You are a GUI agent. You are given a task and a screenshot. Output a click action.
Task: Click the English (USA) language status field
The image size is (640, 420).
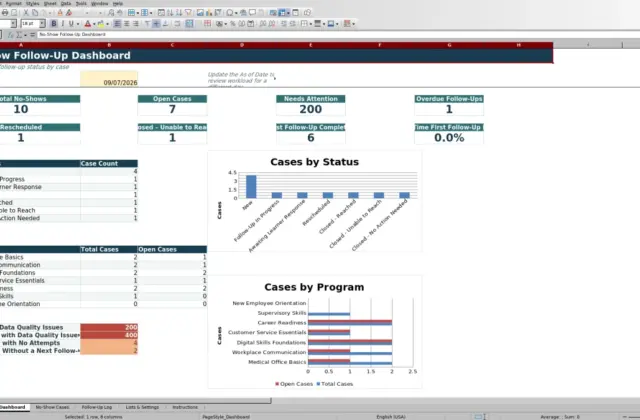391,417
